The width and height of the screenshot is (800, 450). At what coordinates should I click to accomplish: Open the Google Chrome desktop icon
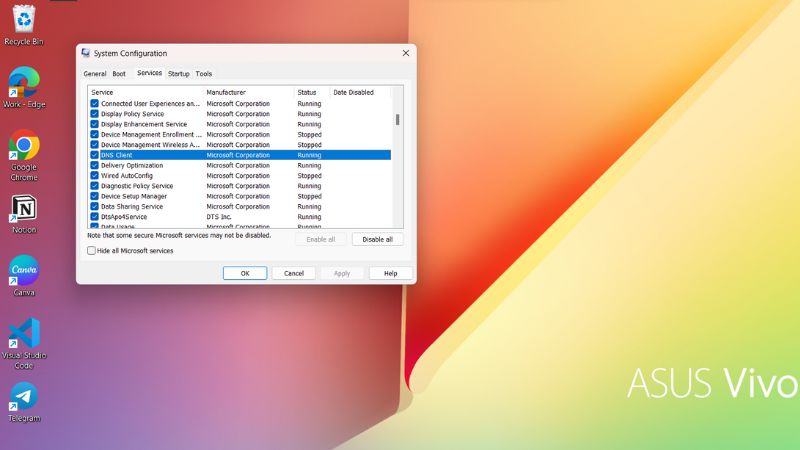tap(23, 147)
